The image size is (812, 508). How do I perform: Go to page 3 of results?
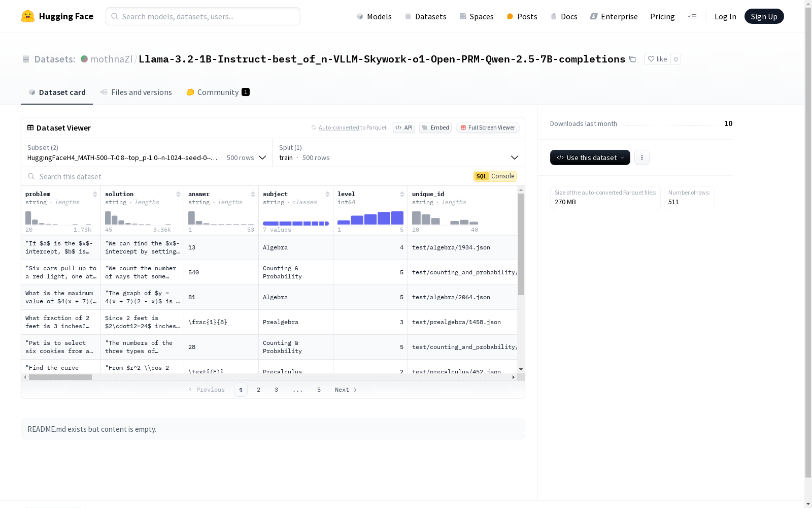276,390
